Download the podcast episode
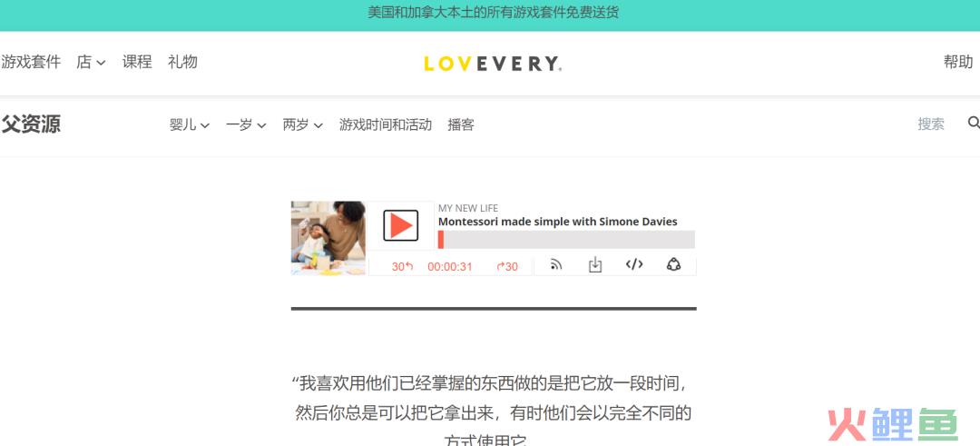The height and width of the screenshot is (446, 980). 595,264
